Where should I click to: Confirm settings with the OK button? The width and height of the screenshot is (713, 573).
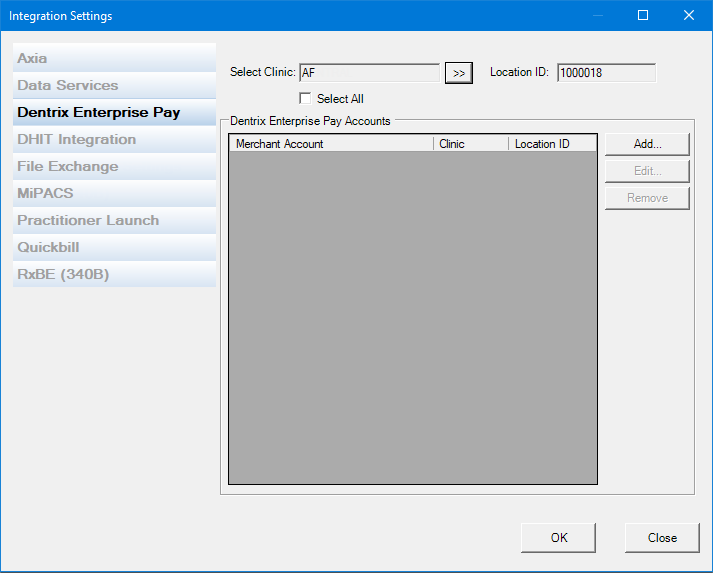(x=559, y=538)
